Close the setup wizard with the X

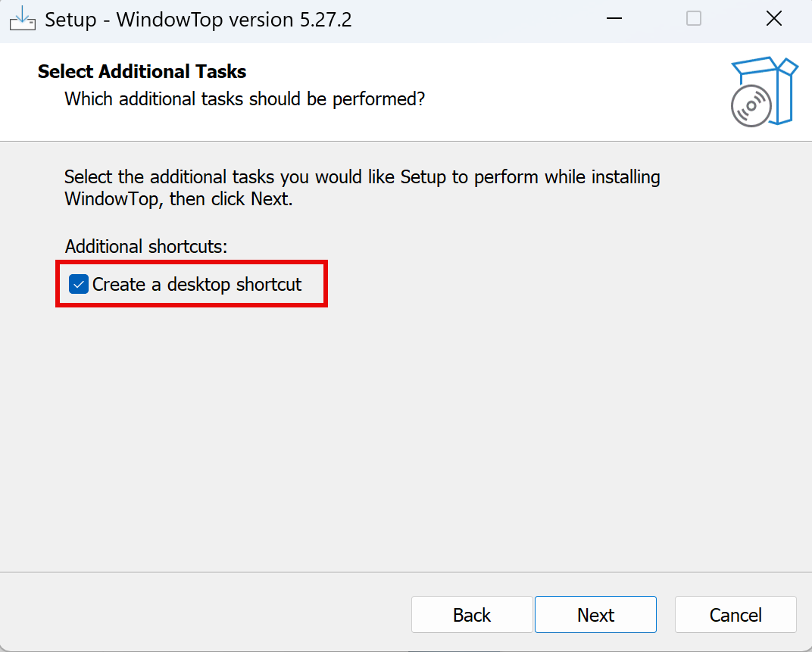point(773,19)
